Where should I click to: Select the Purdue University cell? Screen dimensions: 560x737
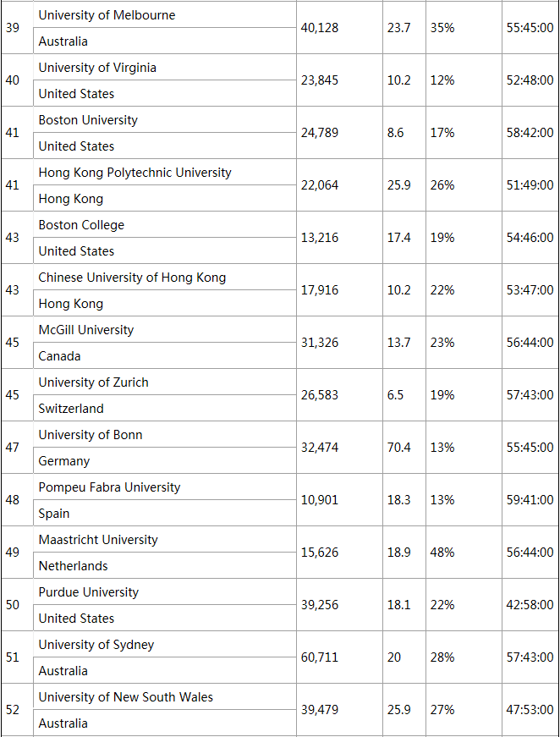coord(89,592)
